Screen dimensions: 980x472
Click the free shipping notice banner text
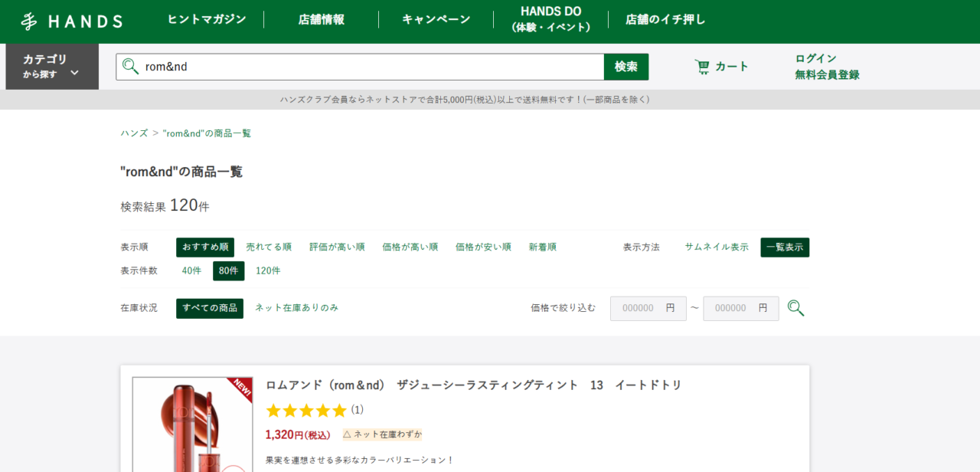(x=465, y=100)
